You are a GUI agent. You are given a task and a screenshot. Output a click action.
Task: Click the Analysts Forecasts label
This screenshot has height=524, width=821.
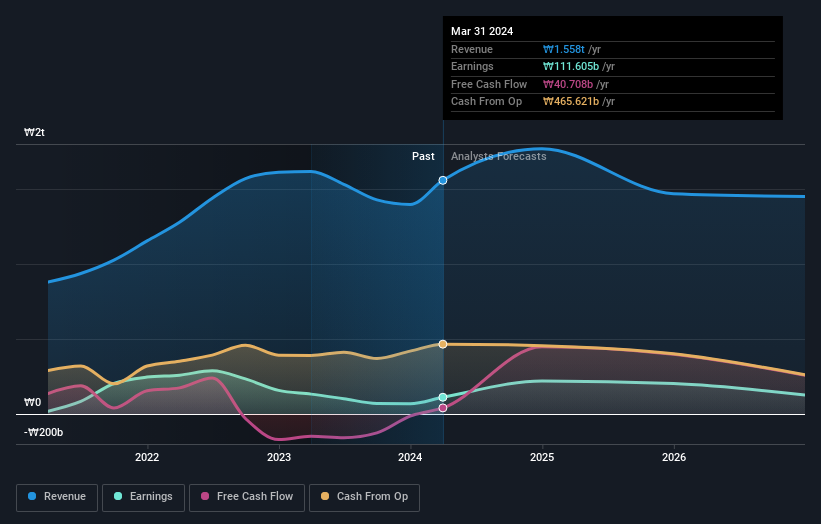pyautogui.click(x=498, y=156)
